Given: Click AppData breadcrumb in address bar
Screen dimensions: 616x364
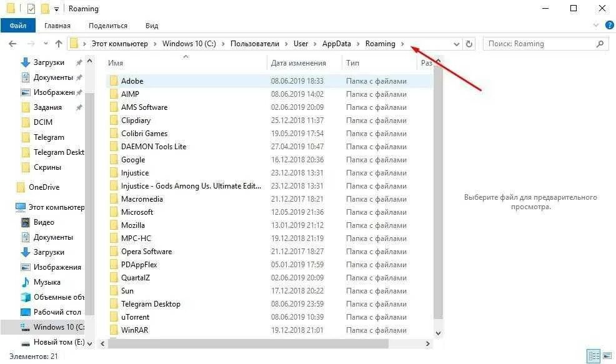Looking at the screenshot, I should pos(337,44).
